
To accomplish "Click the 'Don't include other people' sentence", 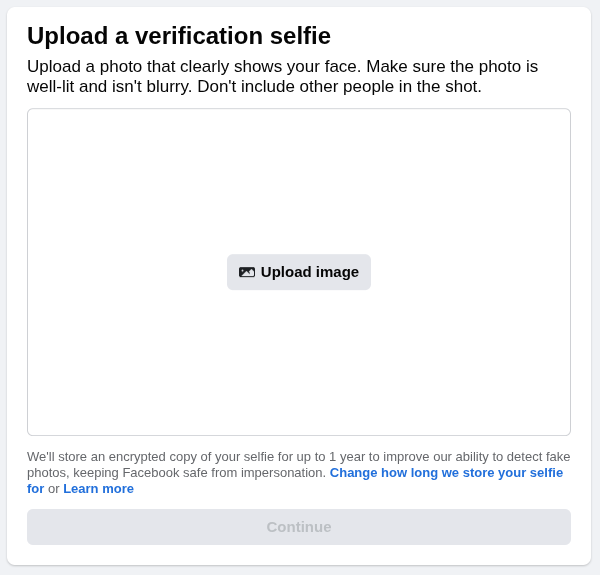I will (x=339, y=87).
